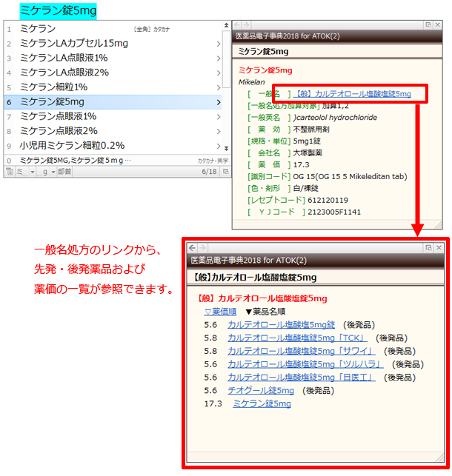The height and width of the screenshot is (476, 452).
Task: Click the カタカナ・英字 label on candidate 0
Action: click(x=213, y=161)
